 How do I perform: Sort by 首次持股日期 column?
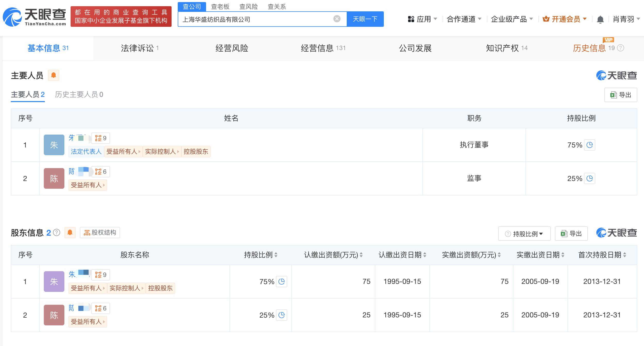point(625,255)
